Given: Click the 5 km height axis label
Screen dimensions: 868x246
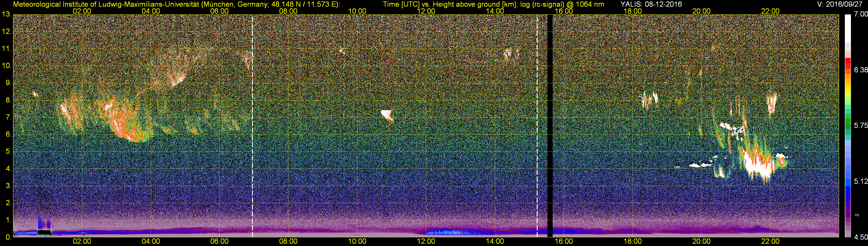Looking at the screenshot, I should tap(8, 152).
